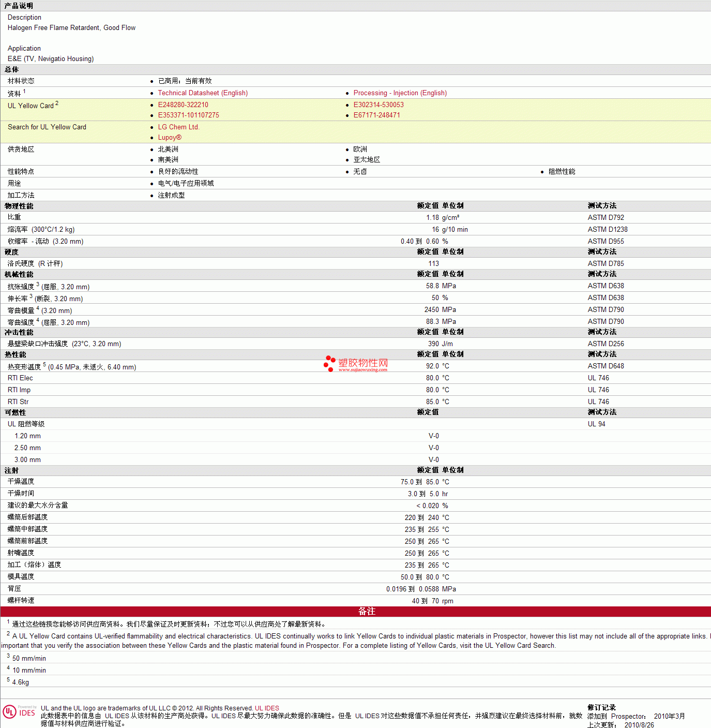Open the Processing - Injection (English) link
711x728 pixels.
[400, 93]
